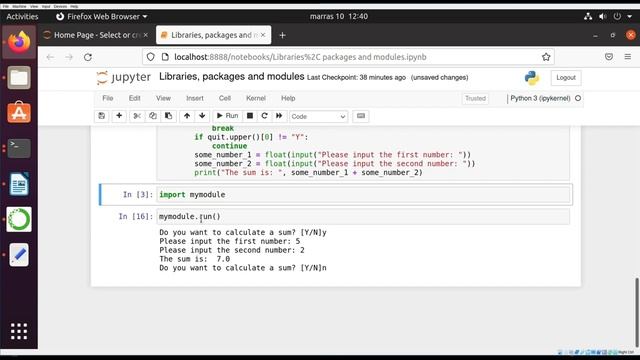The width and height of the screenshot is (640, 360).
Task: Open the File menu in Jupyter
Action: [108, 98]
